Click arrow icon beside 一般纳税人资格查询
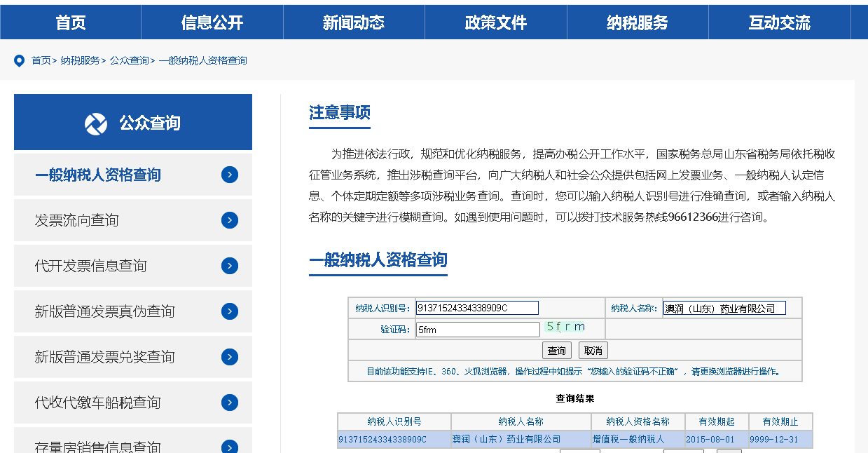The width and height of the screenshot is (868, 453). [x=230, y=175]
